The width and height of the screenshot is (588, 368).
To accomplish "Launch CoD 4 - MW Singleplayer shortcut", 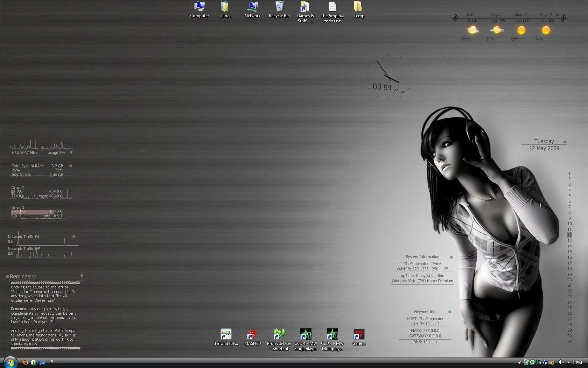I will [306, 335].
